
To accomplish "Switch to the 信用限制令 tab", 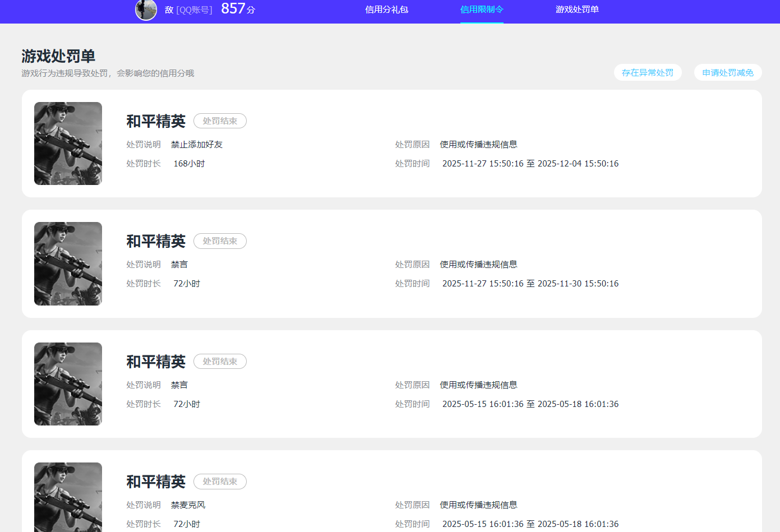I will tap(481, 10).
